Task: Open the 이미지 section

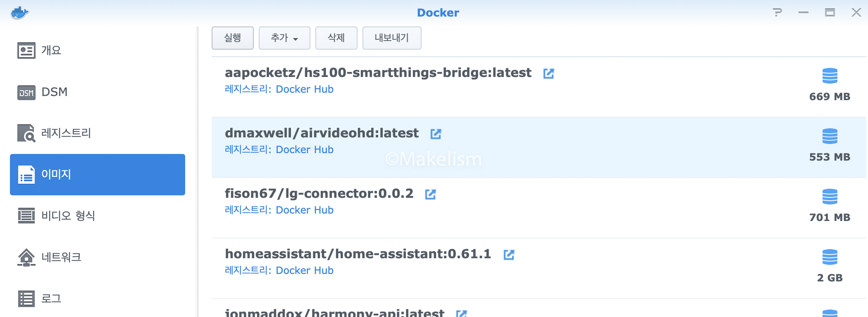Action: (x=98, y=175)
